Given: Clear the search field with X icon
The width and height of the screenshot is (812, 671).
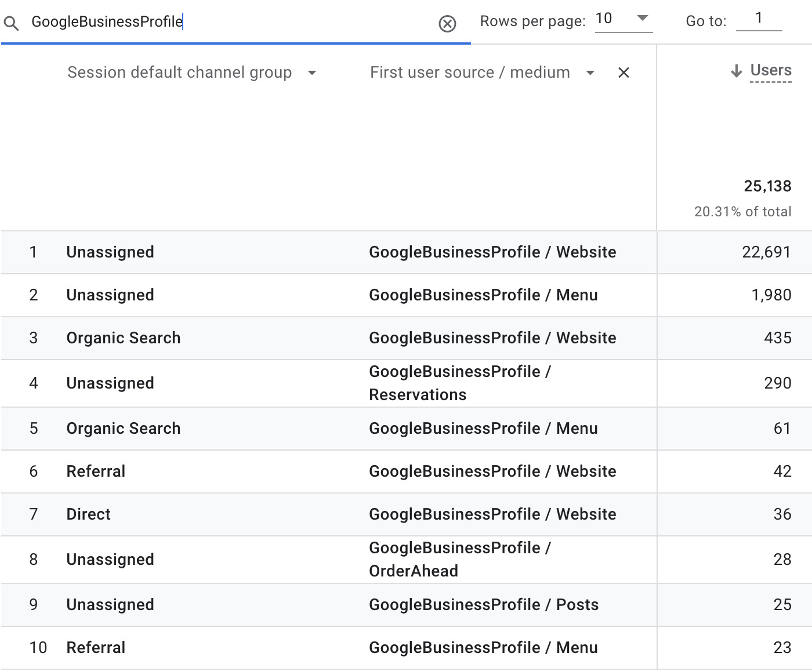Looking at the screenshot, I should [x=447, y=24].
